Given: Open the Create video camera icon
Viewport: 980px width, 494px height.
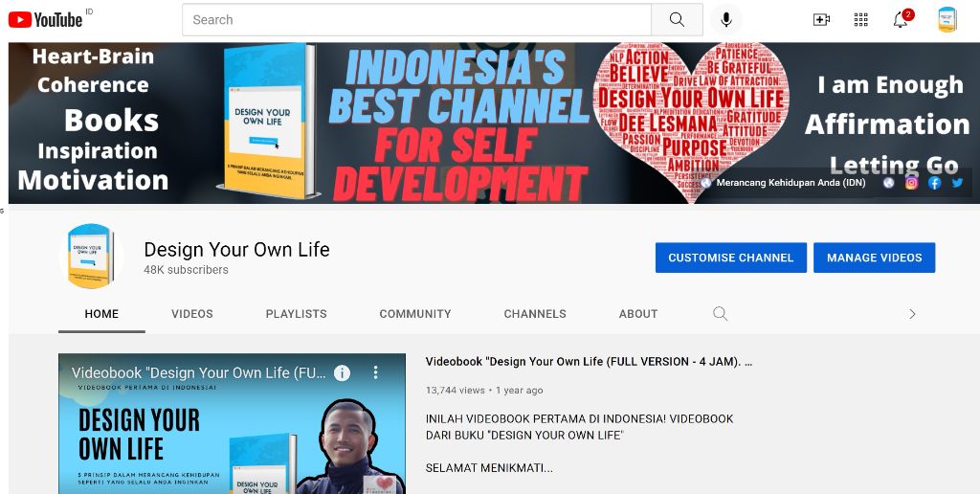Looking at the screenshot, I should click(x=820, y=19).
